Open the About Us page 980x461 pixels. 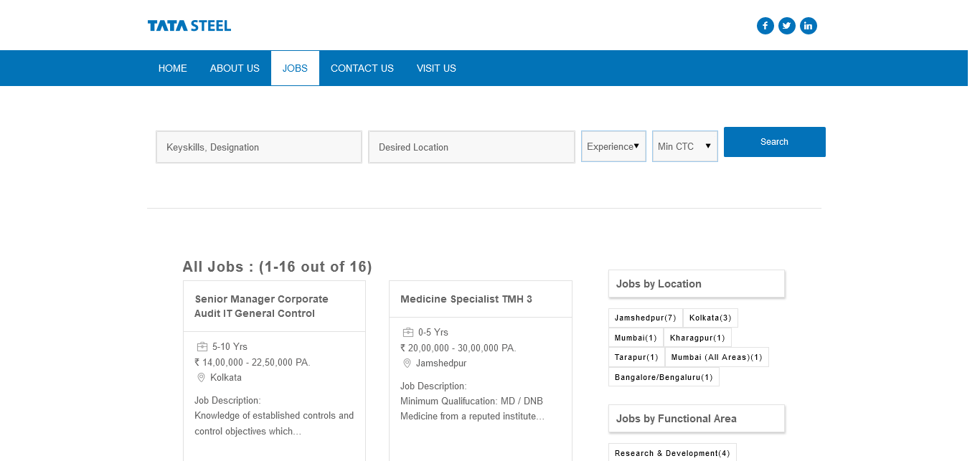pos(235,68)
